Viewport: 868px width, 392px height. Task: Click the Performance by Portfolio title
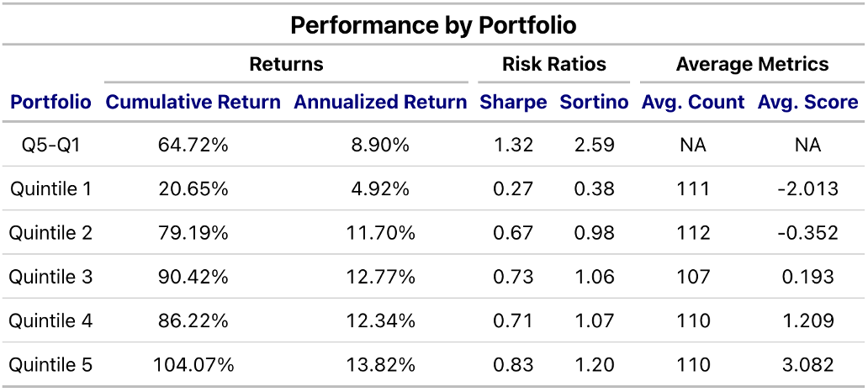click(433, 25)
